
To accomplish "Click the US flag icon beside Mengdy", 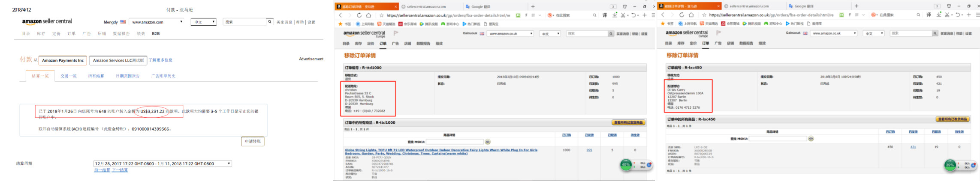I will 123,22.
